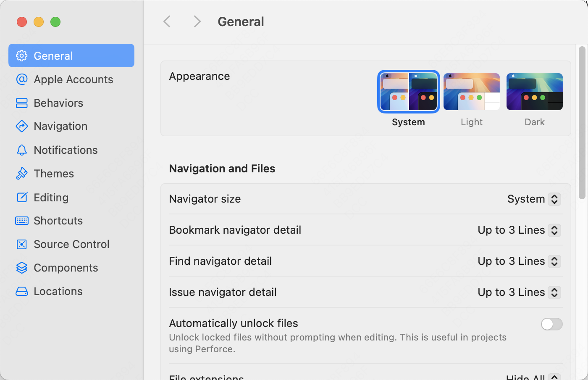Go back with the left chevron

[167, 21]
